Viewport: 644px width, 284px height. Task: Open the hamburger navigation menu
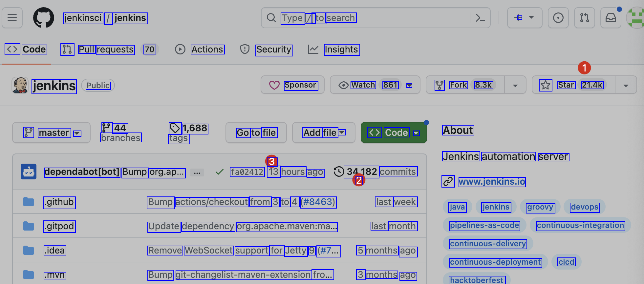coord(12,18)
